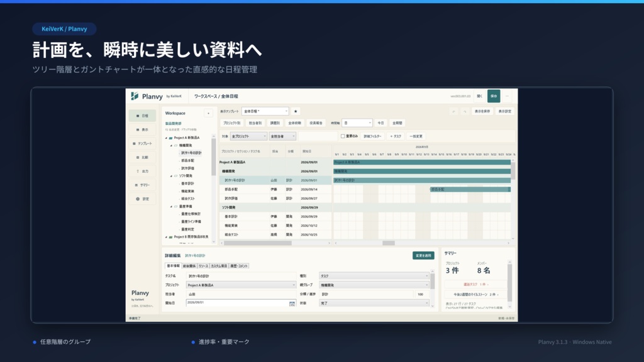Open the 時間軸 日 time-scale dropdown
644x362 pixels.
(x=357, y=123)
